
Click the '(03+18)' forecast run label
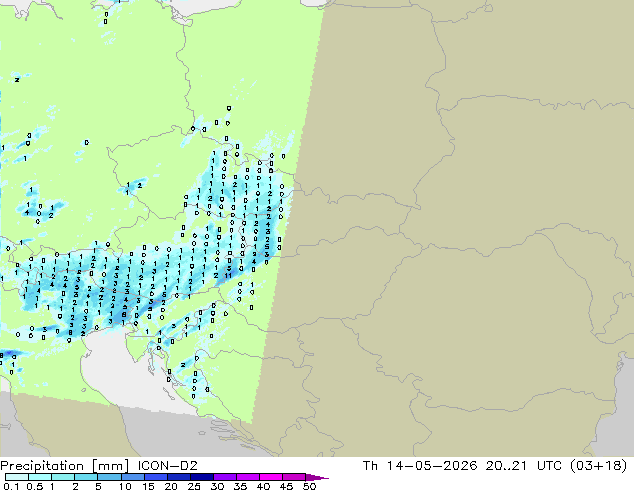(x=598, y=466)
